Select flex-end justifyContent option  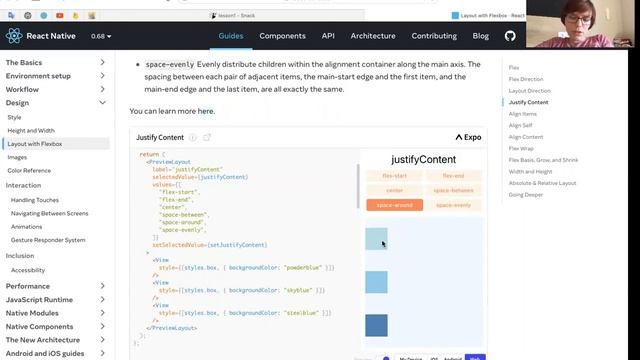coord(453,176)
